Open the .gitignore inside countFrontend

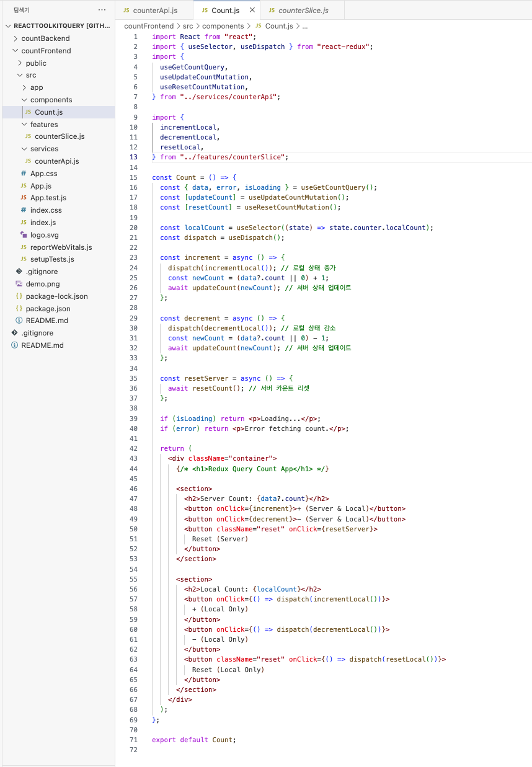point(58,272)
